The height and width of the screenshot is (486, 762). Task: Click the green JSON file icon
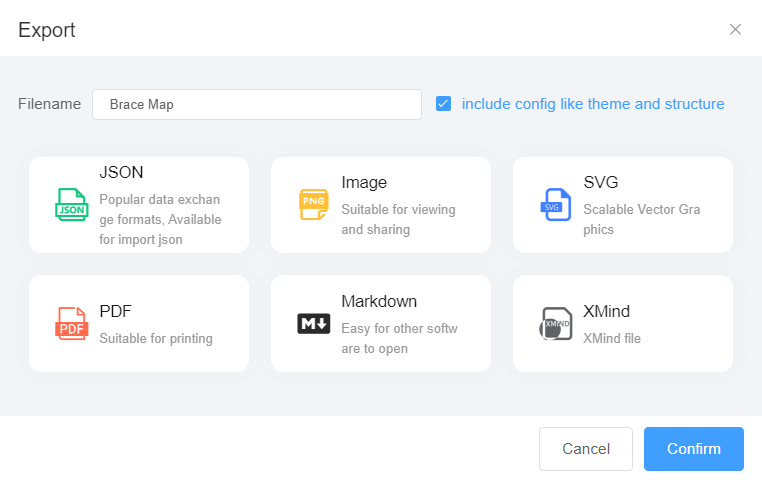71,204
